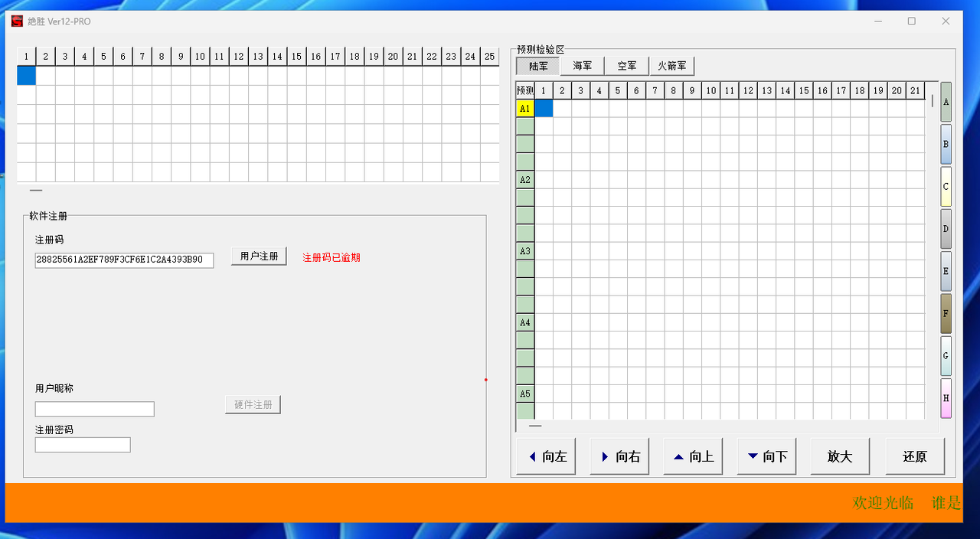Click column header 25 in left grid
The width and height of the screenshot is (980, 539).
(489, 56)
